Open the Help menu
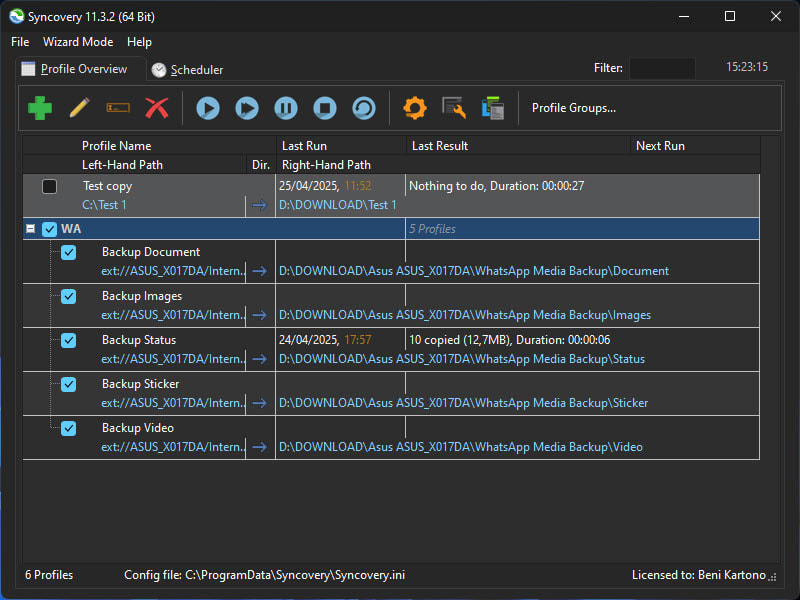Screen dimensions: 800x600 click(139, 42)
